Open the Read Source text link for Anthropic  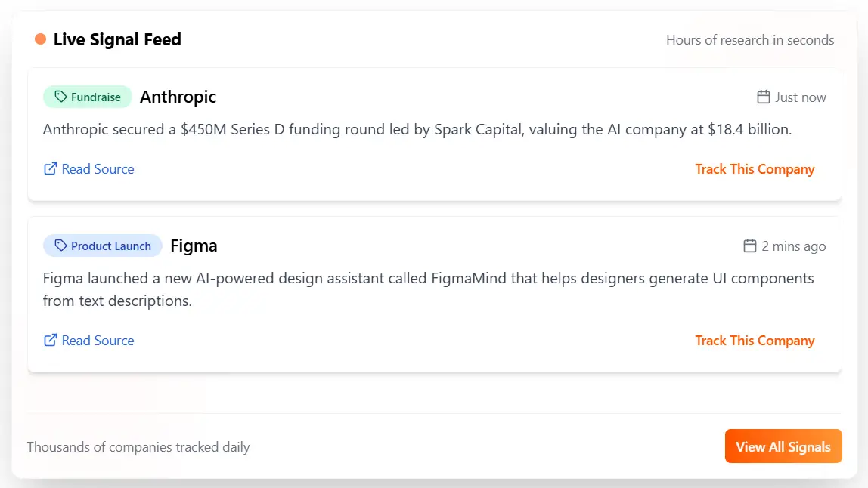pos(98,169)
